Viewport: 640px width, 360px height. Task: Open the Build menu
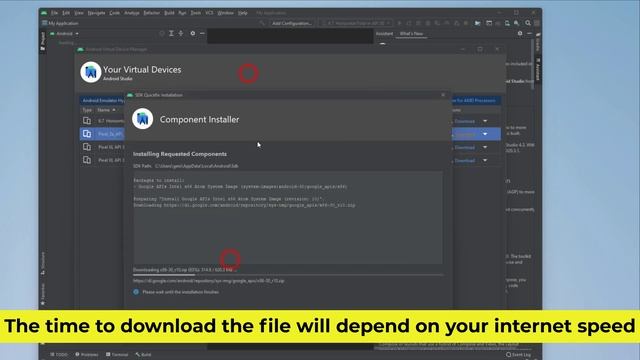[x=169, y=13]
